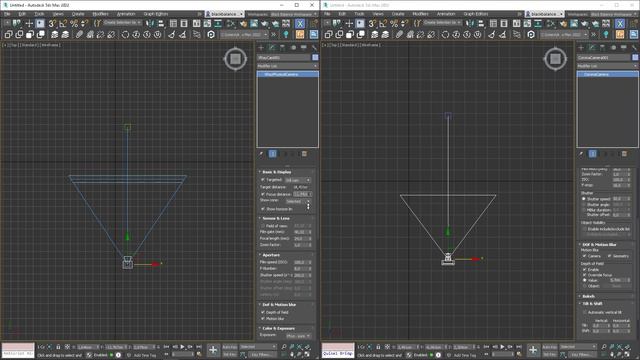The height and width of the screenshot is (360, 640).
Task: Click the light bulb icon in left window toolbar
Action: point(286,35)
